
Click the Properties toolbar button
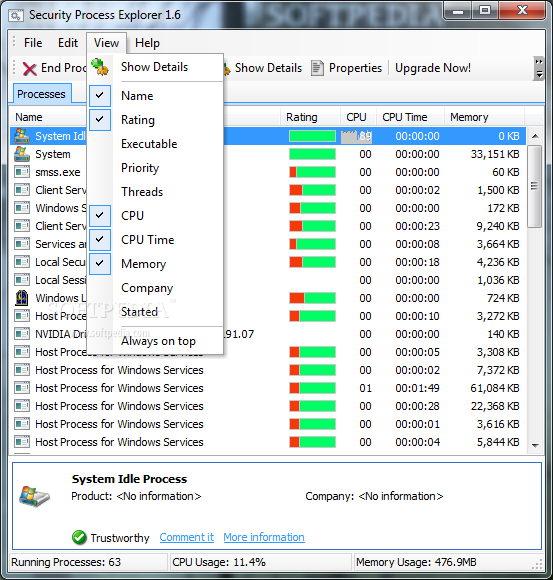[x=347, y=68]
